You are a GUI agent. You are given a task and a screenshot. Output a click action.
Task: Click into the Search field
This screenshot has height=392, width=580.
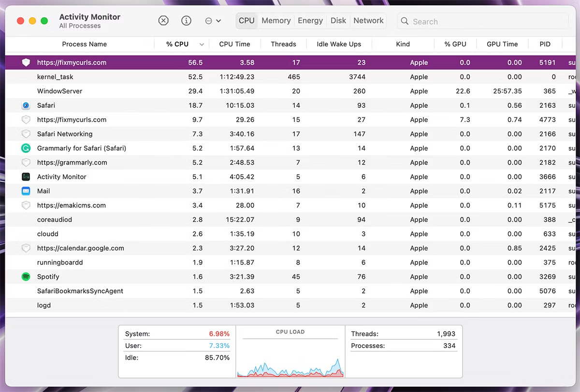tap(482, 21)
